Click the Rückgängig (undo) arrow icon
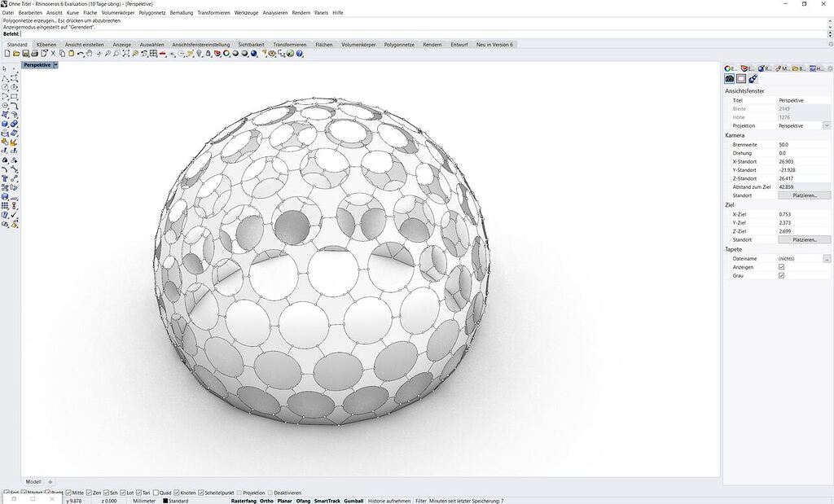Image resolution: width=834 pixels, height=504 pixels. pyautogui.click(x=80, y=54)
